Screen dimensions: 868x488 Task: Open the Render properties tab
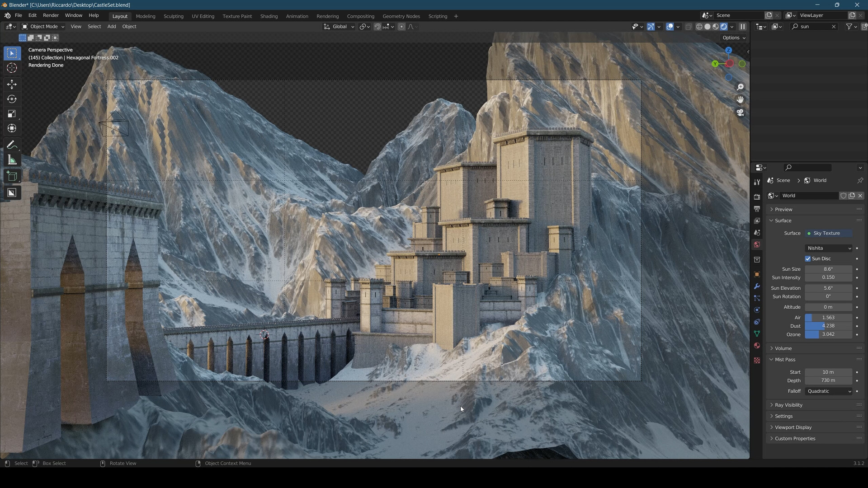(757, 197)
